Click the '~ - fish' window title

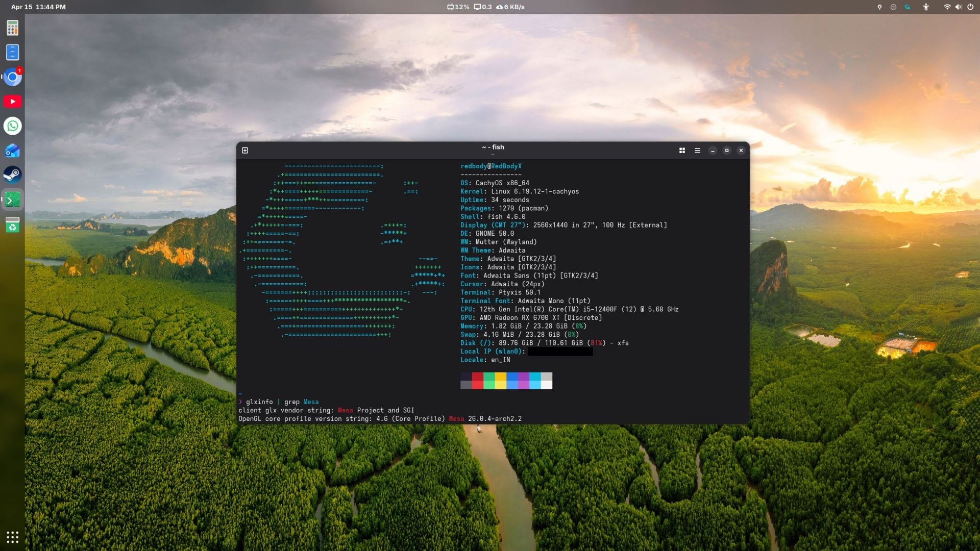(493, 147)
